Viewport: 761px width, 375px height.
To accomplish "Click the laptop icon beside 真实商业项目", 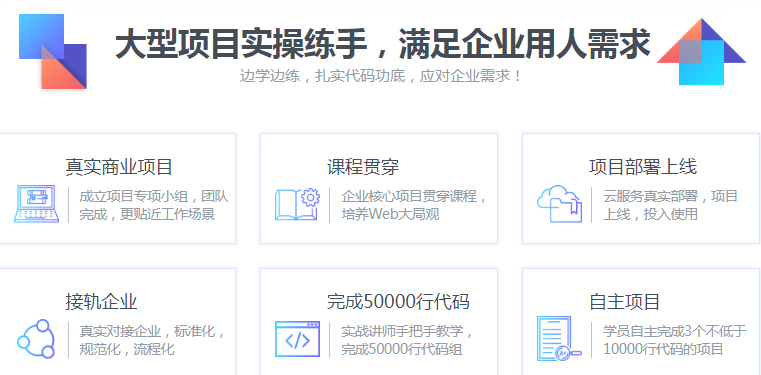I will (37, 204).
